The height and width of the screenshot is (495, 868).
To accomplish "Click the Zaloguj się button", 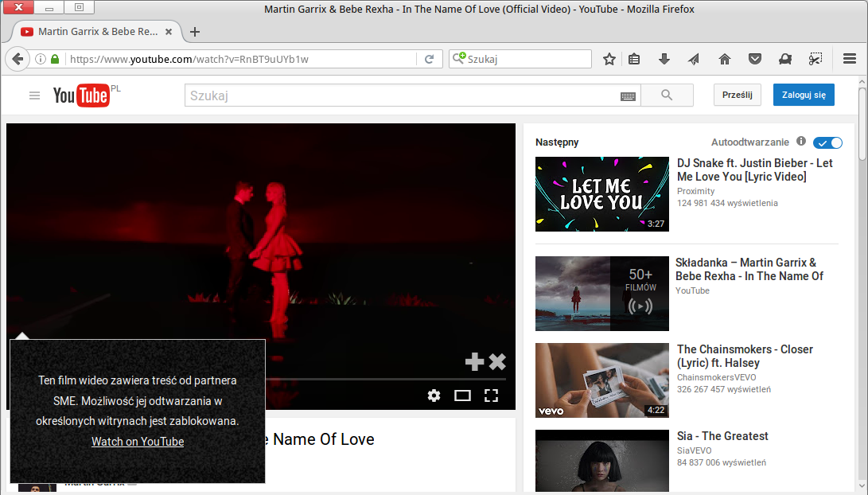I will coord(804,95).
